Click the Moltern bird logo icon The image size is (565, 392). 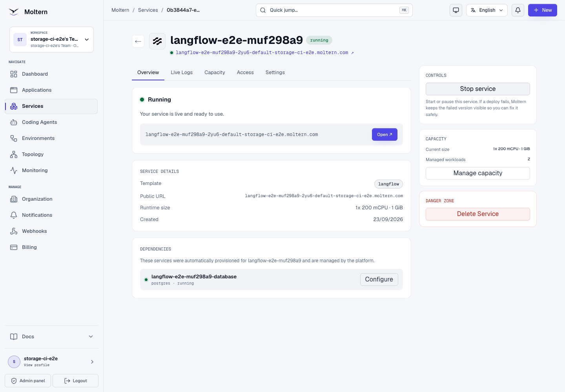tap(14, 12)
